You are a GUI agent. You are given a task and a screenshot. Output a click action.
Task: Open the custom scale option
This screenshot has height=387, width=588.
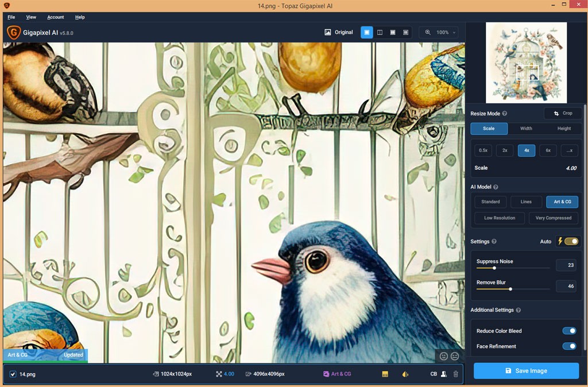pyautogui.click(x=569, y=150)
